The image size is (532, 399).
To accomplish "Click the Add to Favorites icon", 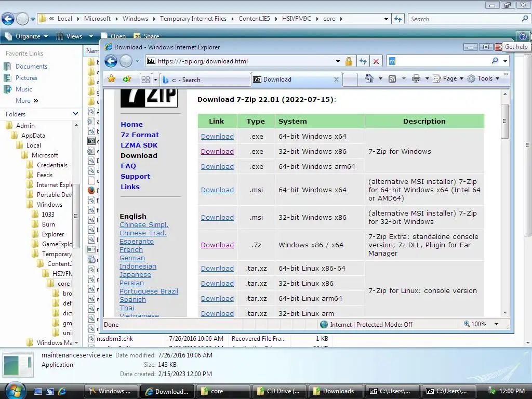I will 127,79.
